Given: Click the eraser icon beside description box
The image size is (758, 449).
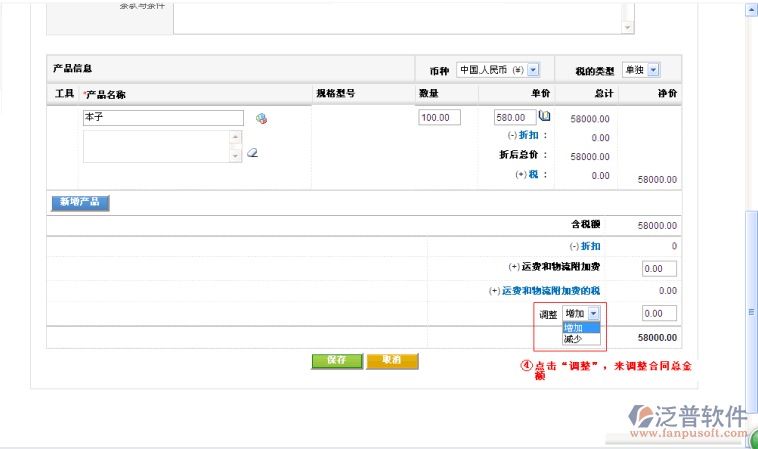Looking at the screenshot, I should (x=252, y=153).
